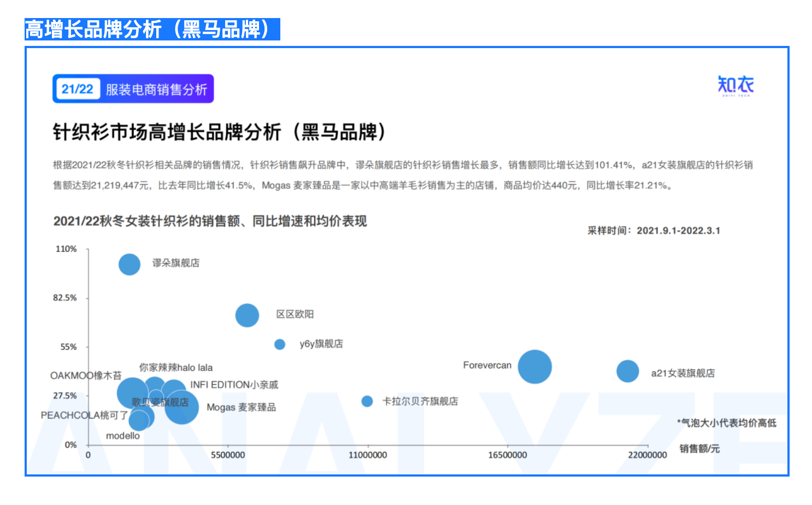Click the a21女装旗舰店 bubble

[628, 371]
